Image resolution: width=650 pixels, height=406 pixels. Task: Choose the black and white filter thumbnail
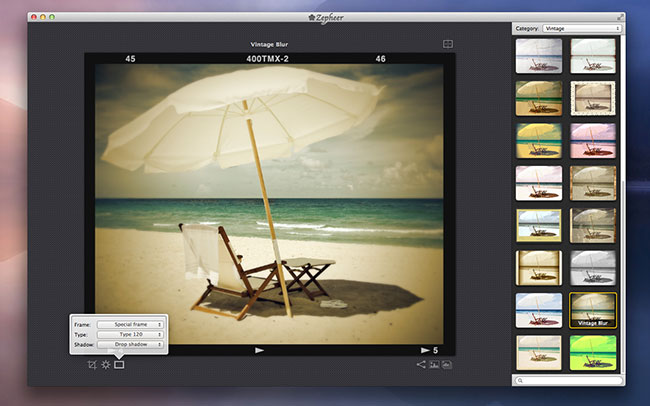593,267
